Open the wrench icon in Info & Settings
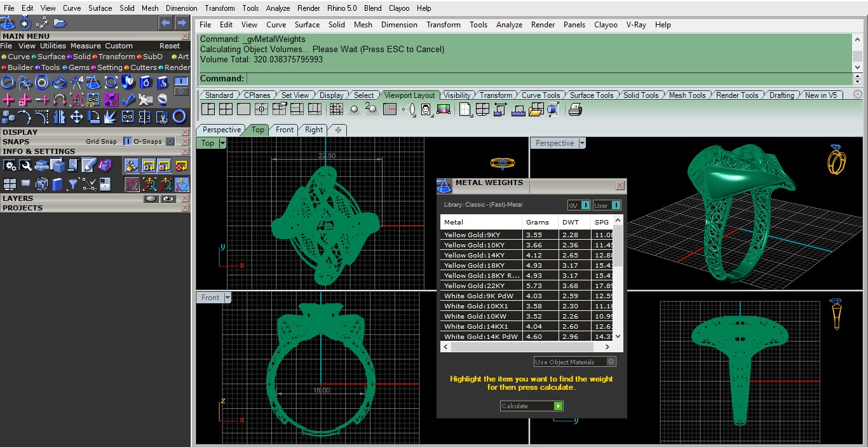The image size is (868, 447). [25, 165]
